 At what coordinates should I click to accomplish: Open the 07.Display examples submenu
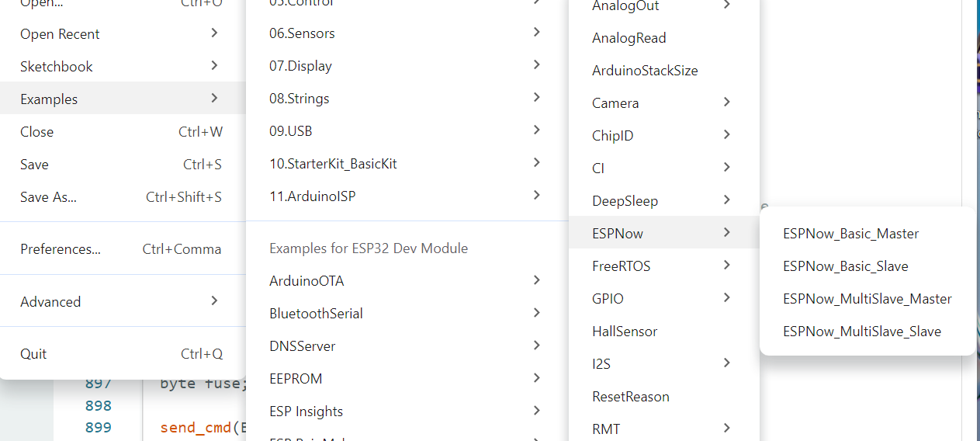300,66
